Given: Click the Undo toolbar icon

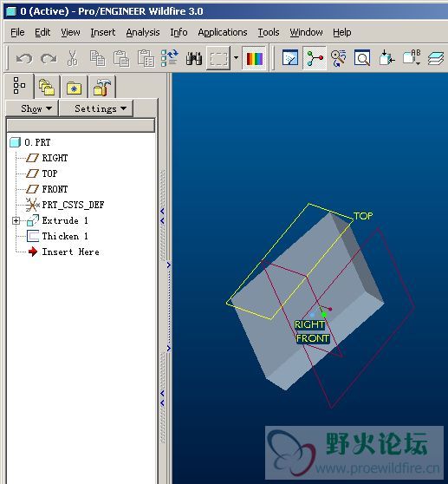Looking at the screenshot, I should (24, 58).
